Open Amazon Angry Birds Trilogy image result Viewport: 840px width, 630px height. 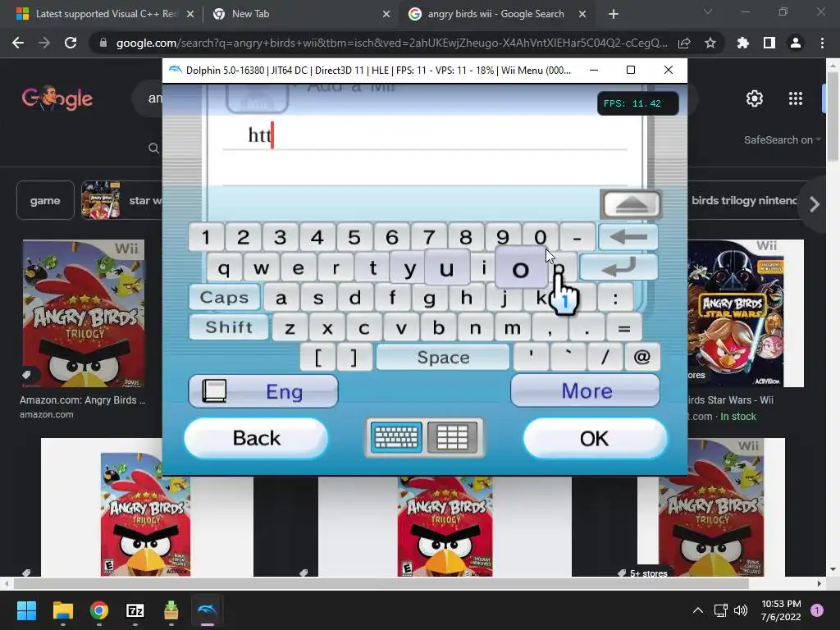(84, 313)
